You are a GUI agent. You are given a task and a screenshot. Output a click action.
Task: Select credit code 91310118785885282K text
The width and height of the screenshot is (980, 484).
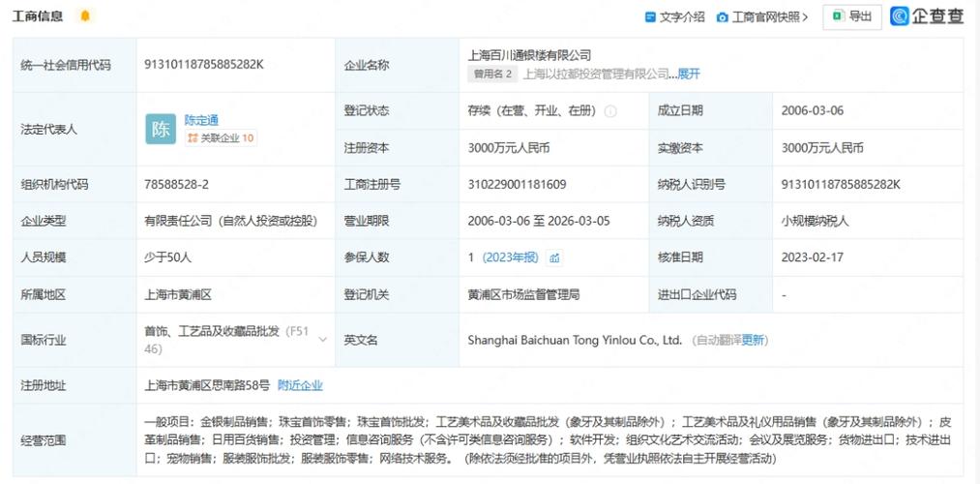(204, 64)
